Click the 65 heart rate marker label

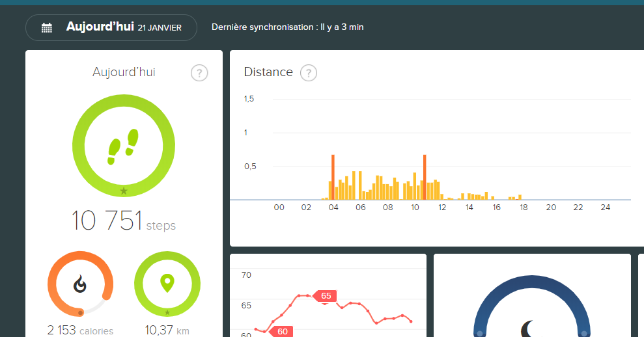[x=326, y=296]
